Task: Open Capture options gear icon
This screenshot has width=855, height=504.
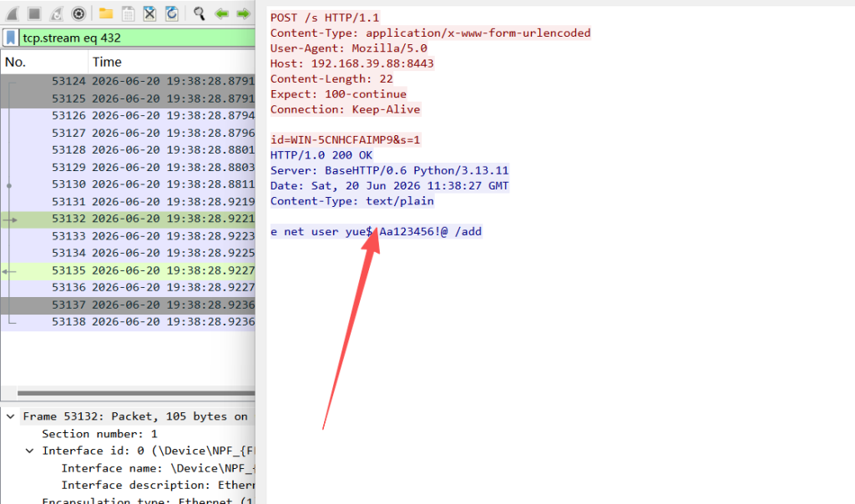Action: (78, 13)
